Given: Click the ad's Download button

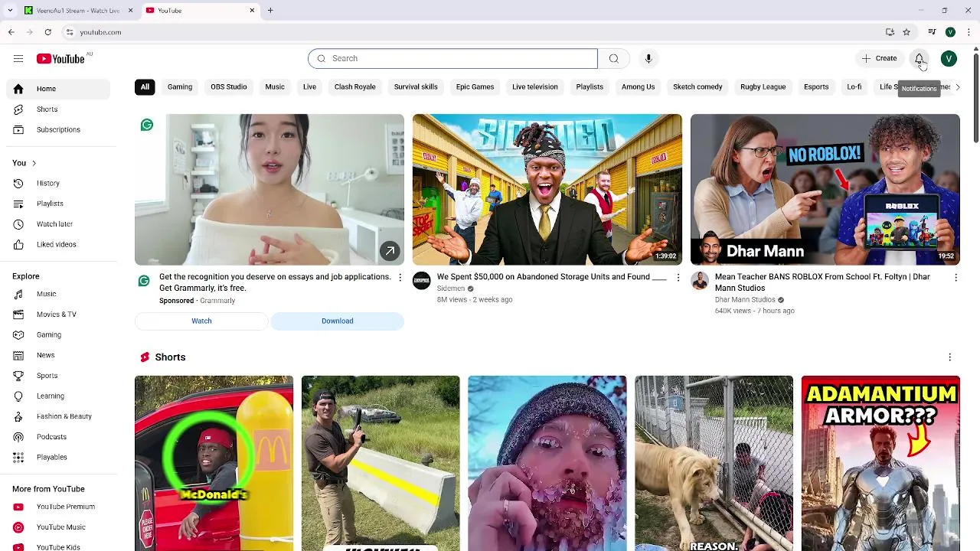Looking at the screenshot, I should point(338,321).
